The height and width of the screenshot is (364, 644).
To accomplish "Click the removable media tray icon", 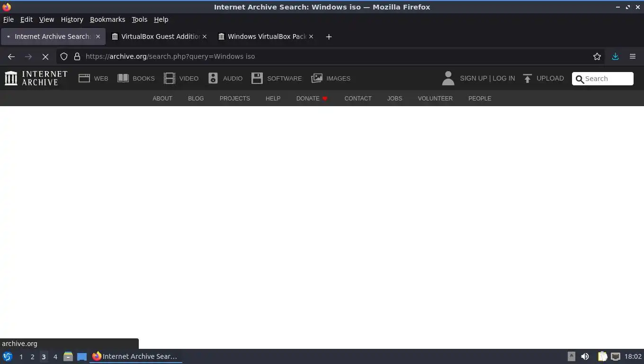I will tap(571, 356).
